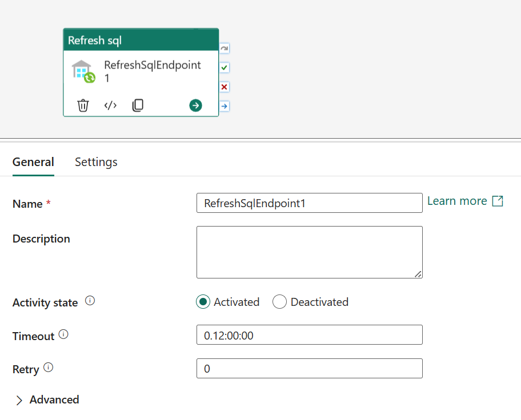The image size is (521, 420).
Task: Click the Retry input field
Action: tap(310, 369)
